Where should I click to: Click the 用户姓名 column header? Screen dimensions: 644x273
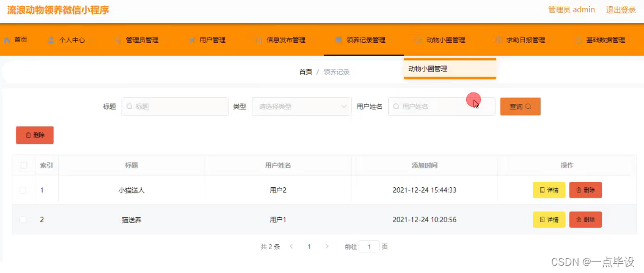(278, 165)
